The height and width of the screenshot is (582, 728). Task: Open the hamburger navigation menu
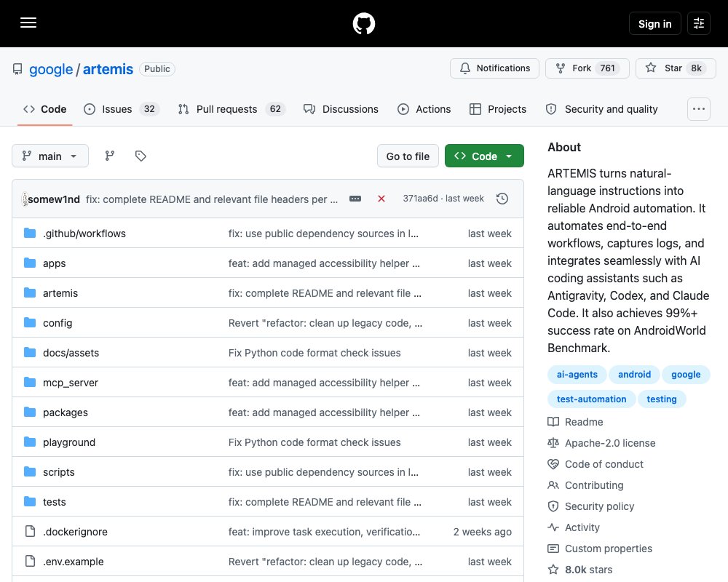(x=28, y=23)
